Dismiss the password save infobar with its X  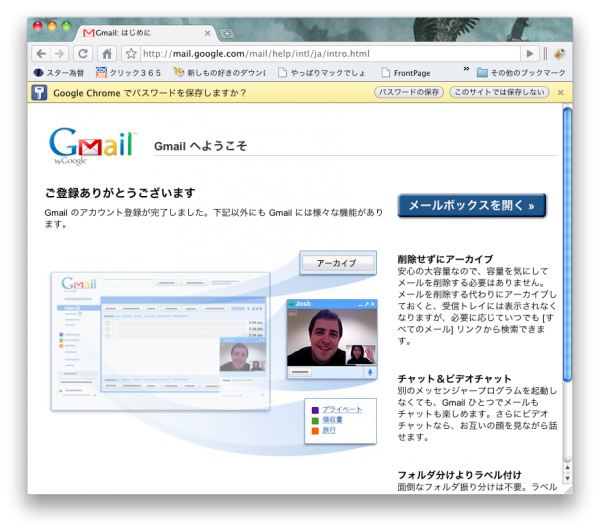[561, 93]
